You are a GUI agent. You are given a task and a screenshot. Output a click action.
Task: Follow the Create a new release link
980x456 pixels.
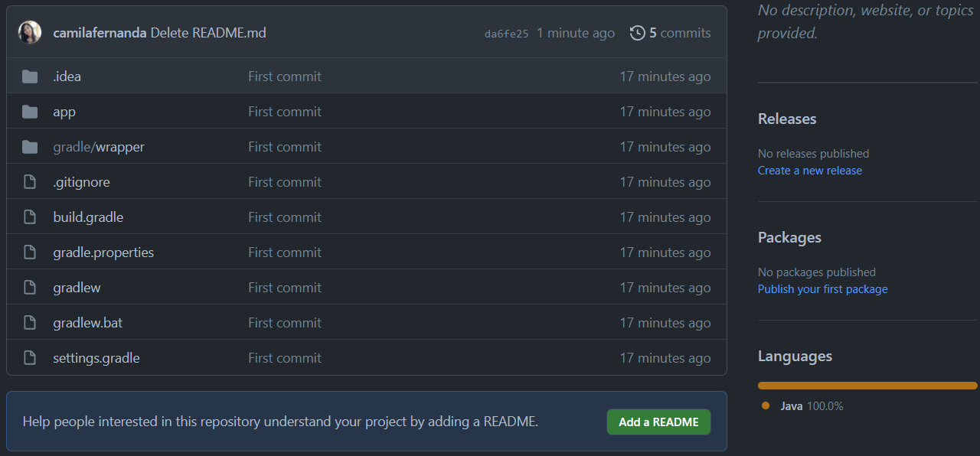pos(809,171)
